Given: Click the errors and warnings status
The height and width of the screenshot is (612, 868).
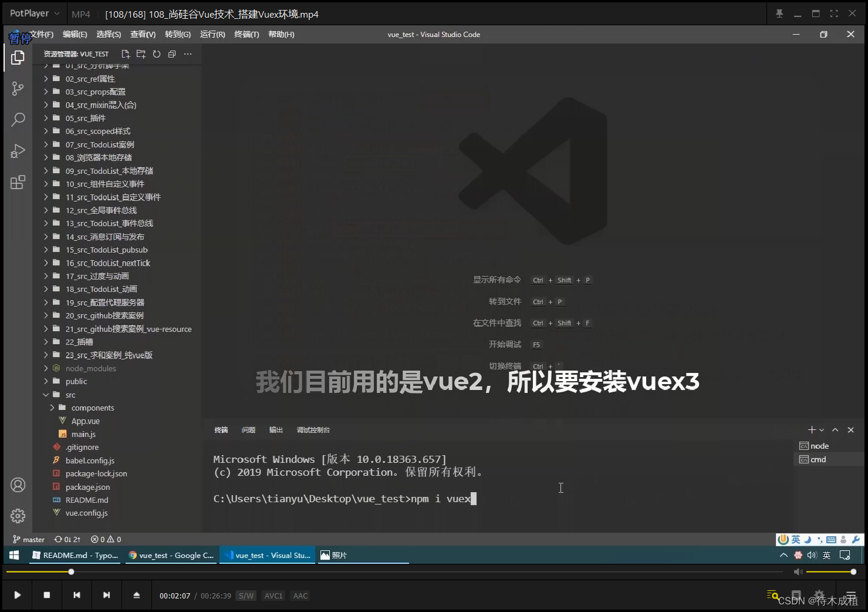Looking at the screenshot, I should click(x=106, y=539).
